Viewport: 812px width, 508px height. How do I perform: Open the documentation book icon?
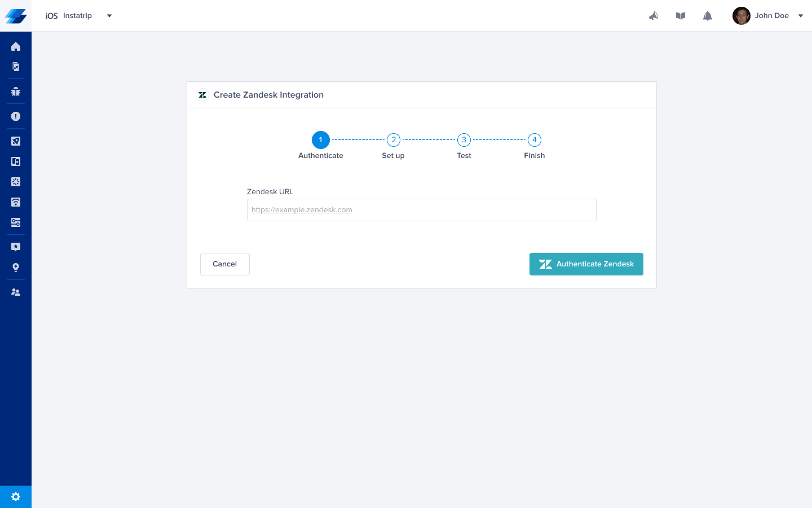[x=681, y=16]
